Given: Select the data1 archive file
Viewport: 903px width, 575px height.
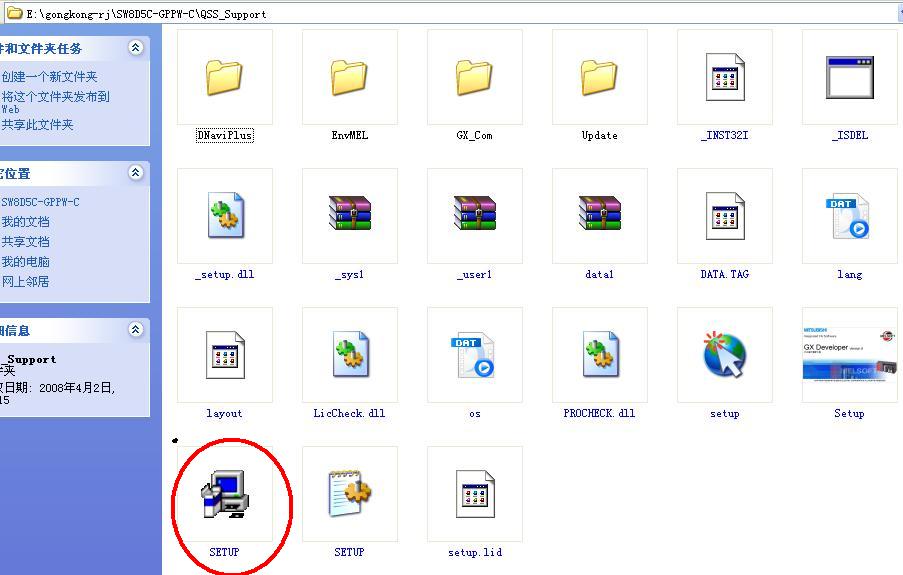Looking at the screenshot, I should [x=599, y=216].
